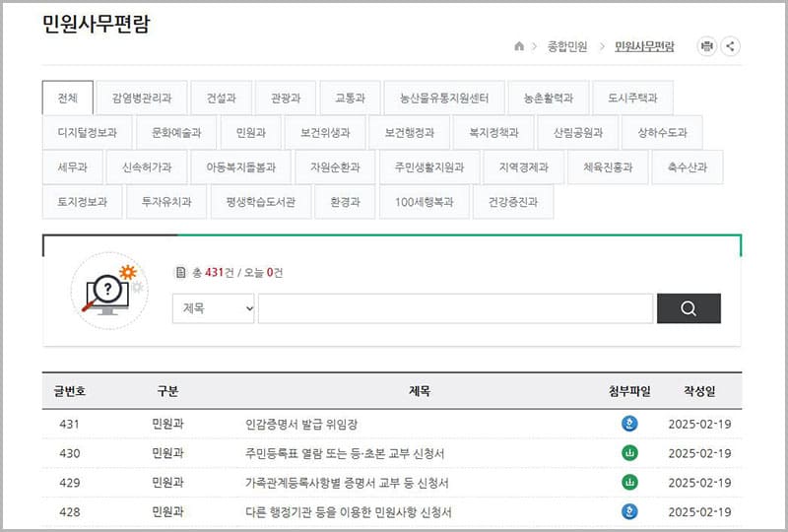Download the attachment for post 431
Viewport: 788px width, 532px height.
pos(630,425)
